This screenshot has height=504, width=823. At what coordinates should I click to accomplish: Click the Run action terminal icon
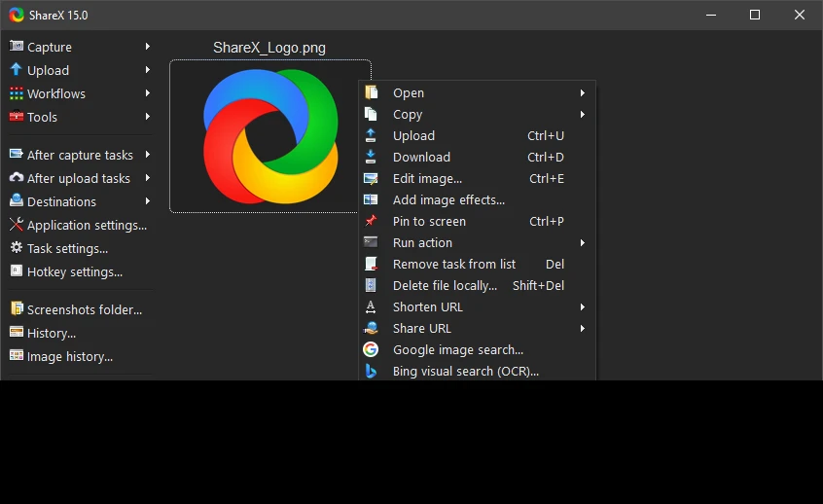pyautogui.click(x=371, y=242)
